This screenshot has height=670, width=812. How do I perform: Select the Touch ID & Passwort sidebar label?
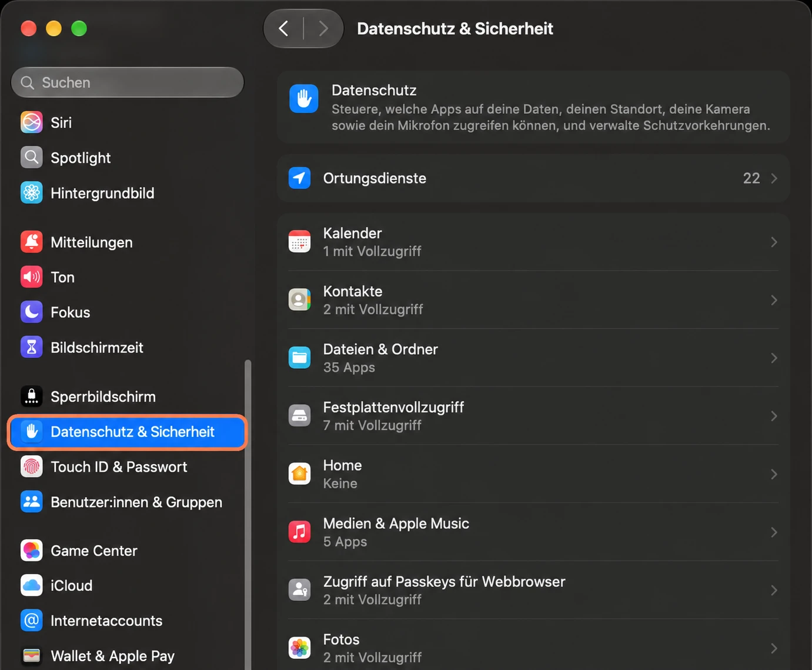pyautogui.click(x=119, y=467)
